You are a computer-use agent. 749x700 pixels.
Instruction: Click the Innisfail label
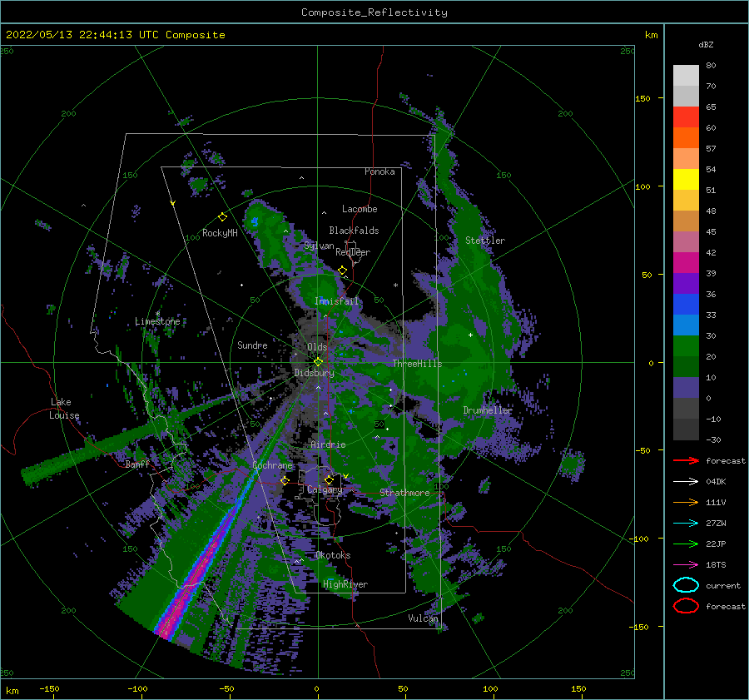(336, 301)
